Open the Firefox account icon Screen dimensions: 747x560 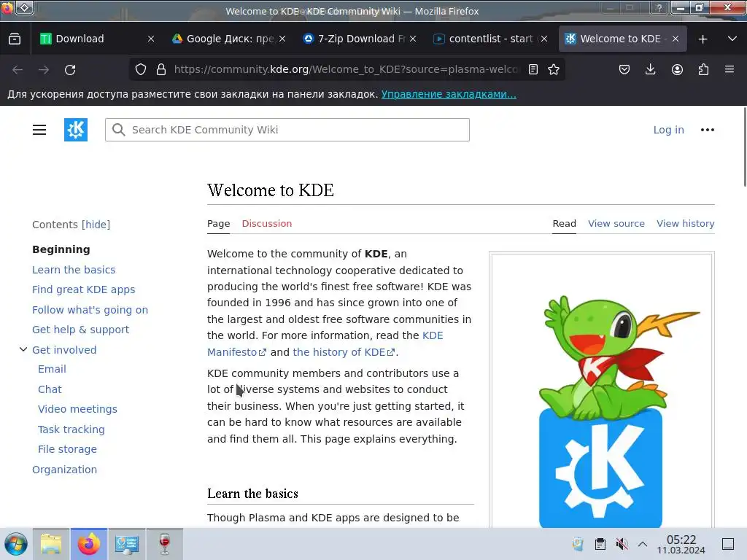(x=677, y=69)
